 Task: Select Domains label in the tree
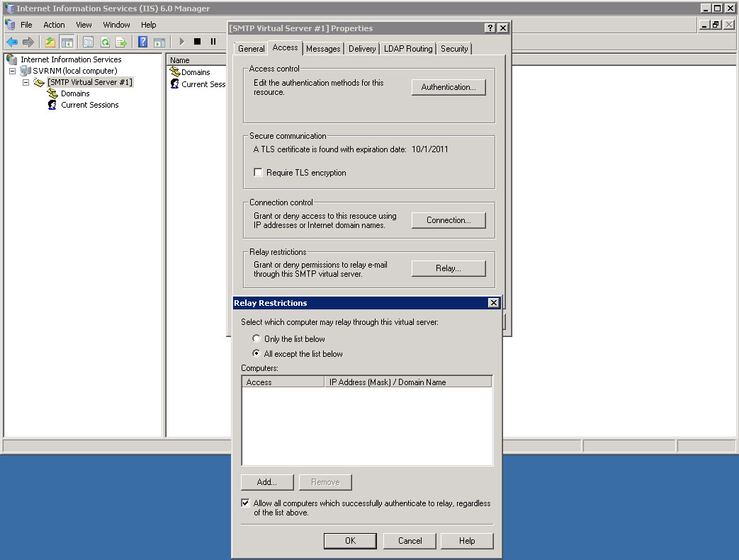click(75, 93)
